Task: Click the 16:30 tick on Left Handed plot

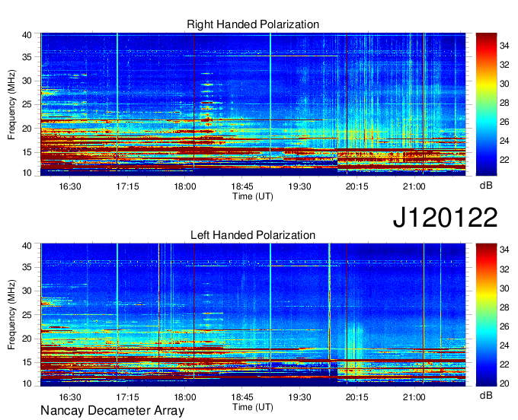Action: point(70,397)
